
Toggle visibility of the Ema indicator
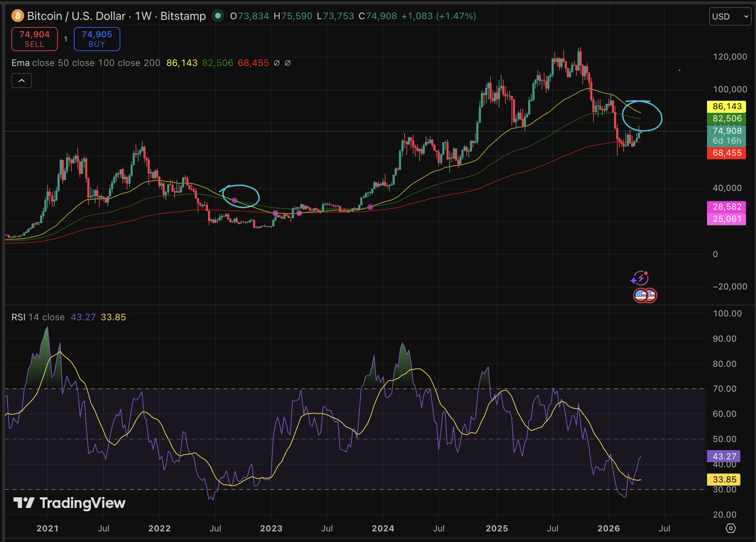coord(20,63)
